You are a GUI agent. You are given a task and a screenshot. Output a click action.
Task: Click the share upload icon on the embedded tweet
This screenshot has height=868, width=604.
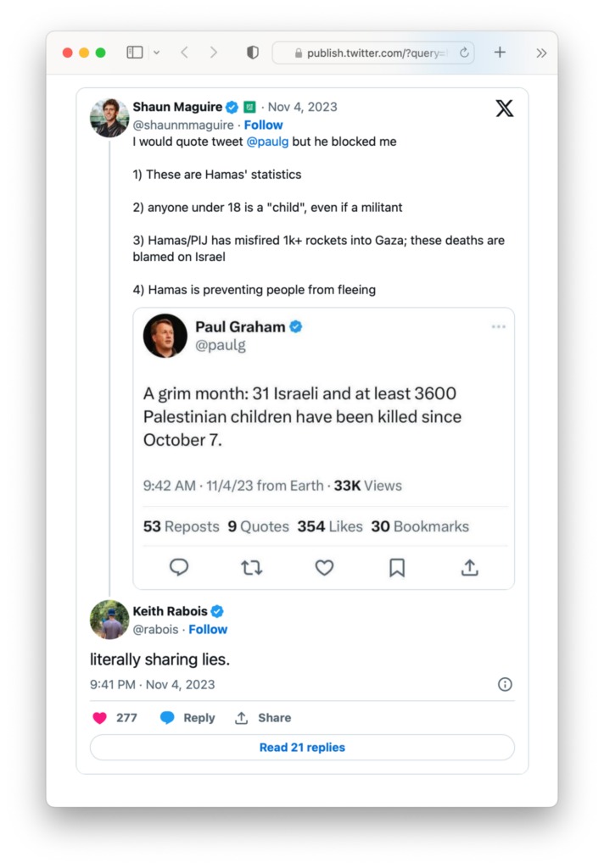point(469,568)
